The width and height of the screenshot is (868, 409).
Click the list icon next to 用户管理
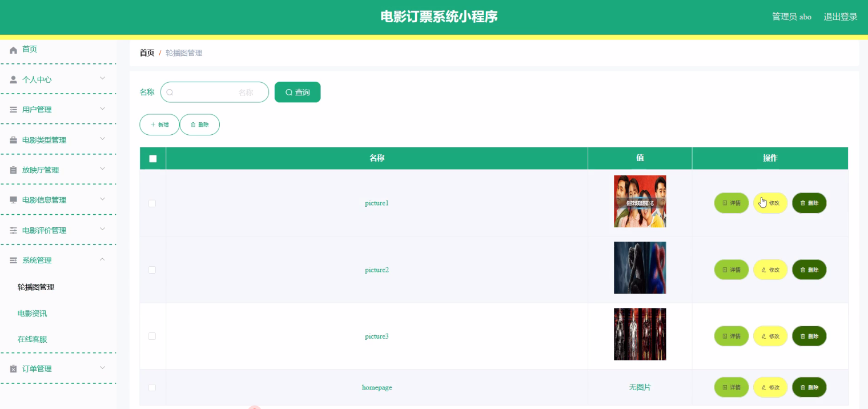pyautogui.click(x=13, y=109)
